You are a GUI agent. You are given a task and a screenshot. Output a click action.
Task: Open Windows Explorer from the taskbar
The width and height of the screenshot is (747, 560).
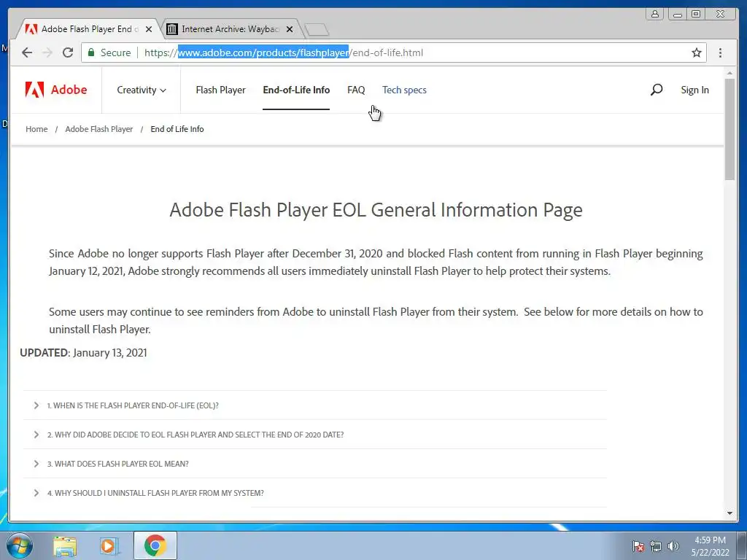(x=65, y=545)
